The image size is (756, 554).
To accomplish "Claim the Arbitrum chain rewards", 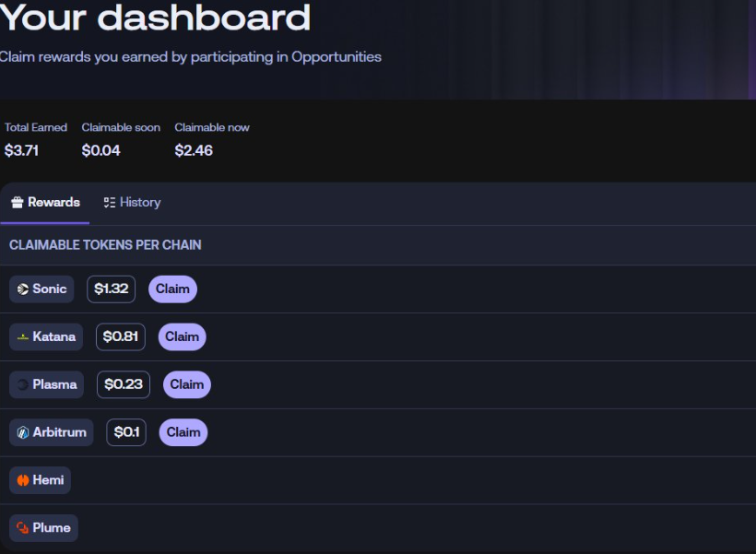I will pyautogui.click(x=183, y=432).
